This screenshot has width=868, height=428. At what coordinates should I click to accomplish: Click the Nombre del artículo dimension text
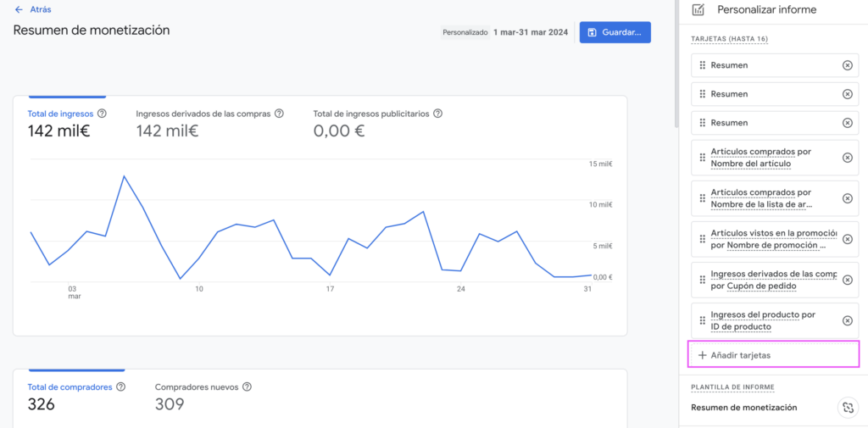point(751,164)
